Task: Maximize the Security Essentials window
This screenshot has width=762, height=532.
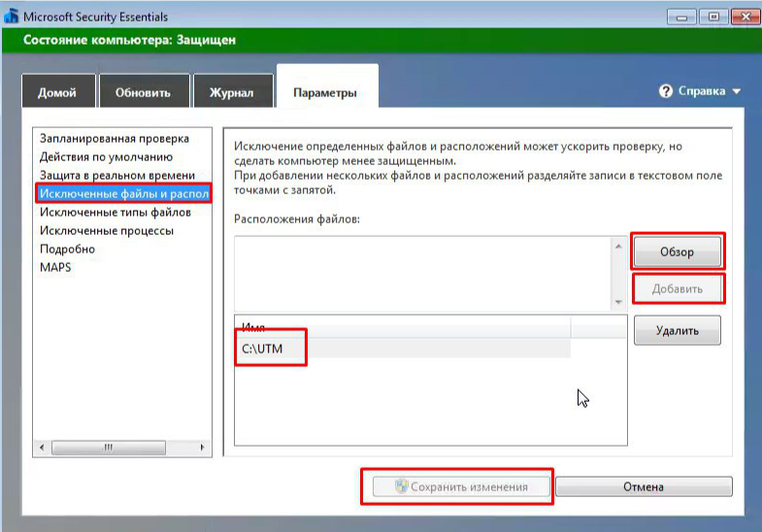Action: 712,17
